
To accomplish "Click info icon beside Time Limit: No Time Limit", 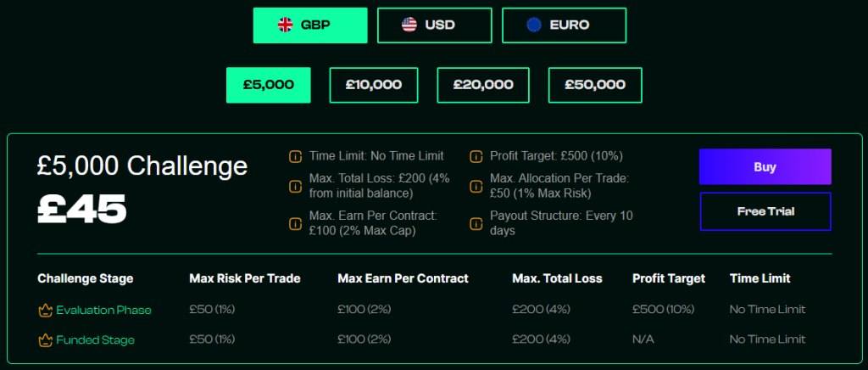I will pyautogui.click(x=296, y=157).
